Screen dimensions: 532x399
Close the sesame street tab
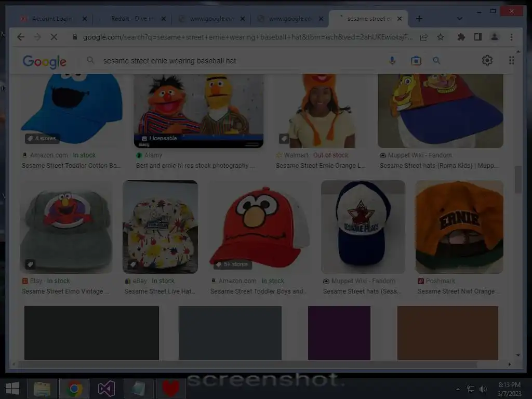point(400,19)
